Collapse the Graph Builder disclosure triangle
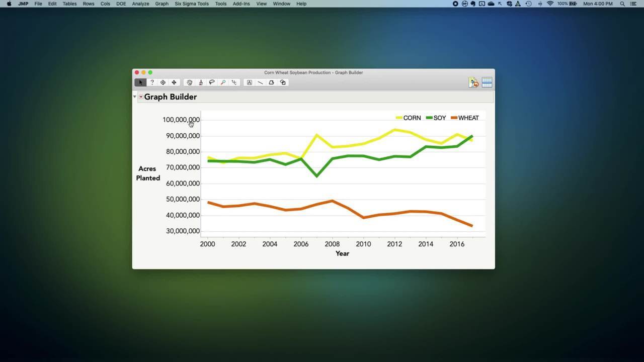This screenshot has width=644, height=362. coord(135,97)
